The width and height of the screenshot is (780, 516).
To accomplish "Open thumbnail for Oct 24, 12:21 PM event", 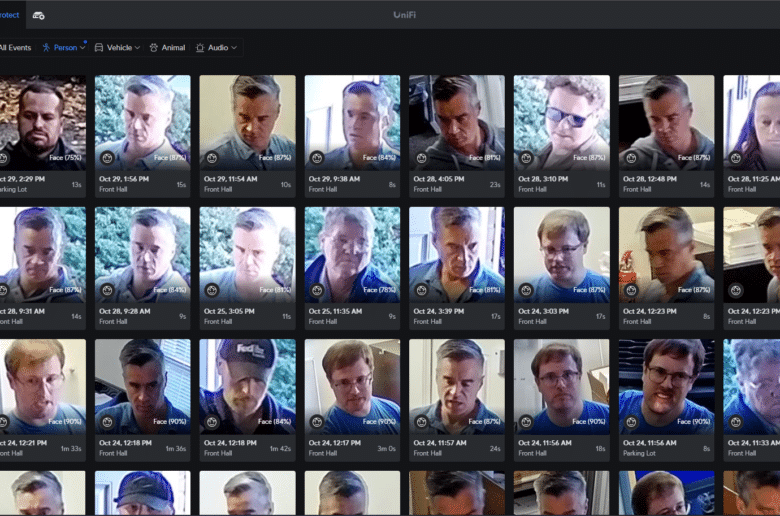I will (x=43, y=387).
